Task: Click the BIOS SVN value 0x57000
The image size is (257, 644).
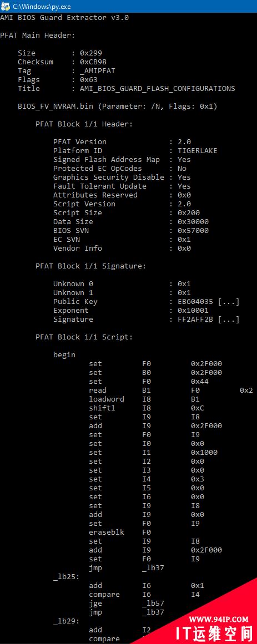Action: point(193,230)
